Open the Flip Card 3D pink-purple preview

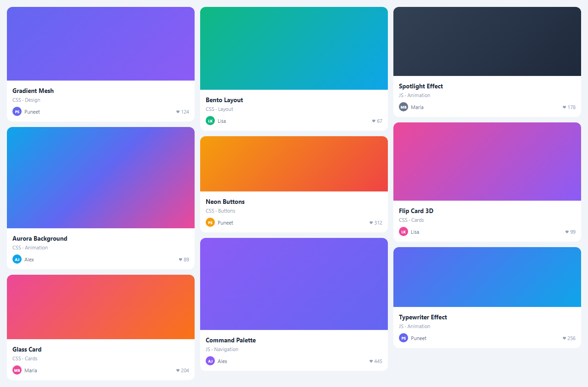[487, 162]
